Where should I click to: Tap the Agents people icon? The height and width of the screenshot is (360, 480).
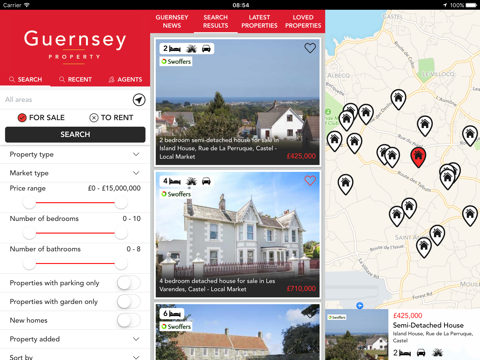tap(112, 79)
